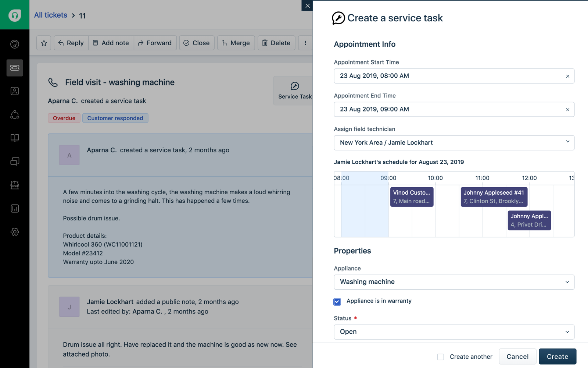Open the contacts icon in sidebar
The width and height of the screenshot is (588, 368).
pos(15,91)
